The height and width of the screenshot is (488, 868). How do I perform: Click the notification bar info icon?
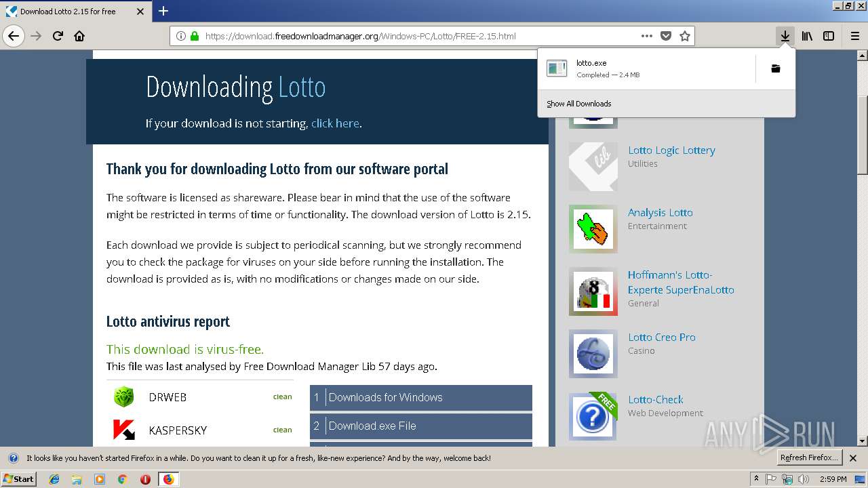[x=13, y=458]
